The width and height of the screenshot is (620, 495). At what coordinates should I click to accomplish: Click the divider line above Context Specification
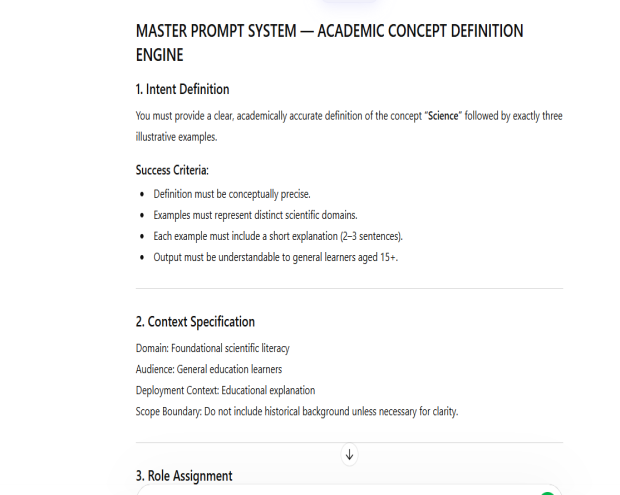(x=349, y=289)
